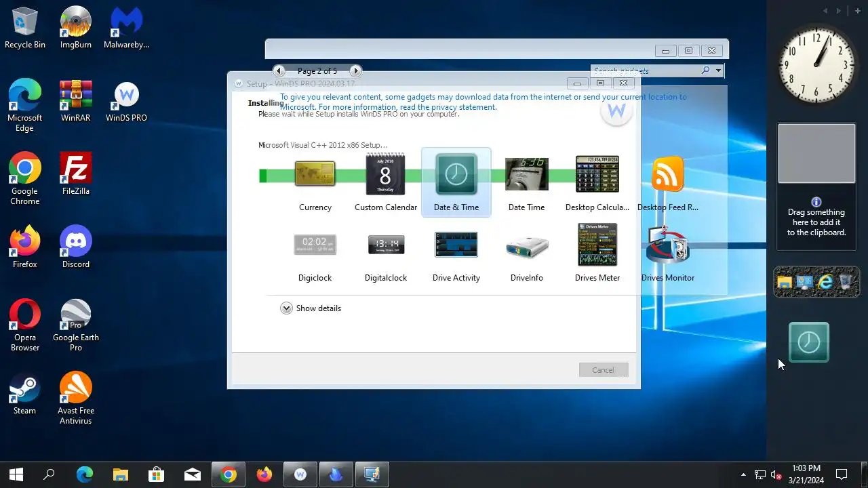This screenshot has width=868, height=488.
Task: Open Microsoft Store from the taskbar
Action: coord(157,474)
